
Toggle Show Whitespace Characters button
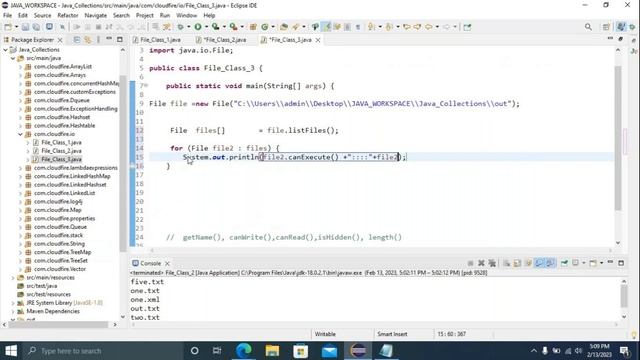(x=358, y=27)
